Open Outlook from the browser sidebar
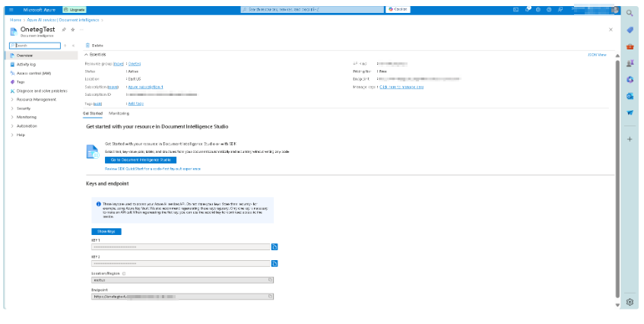 (x=630, y=96)
